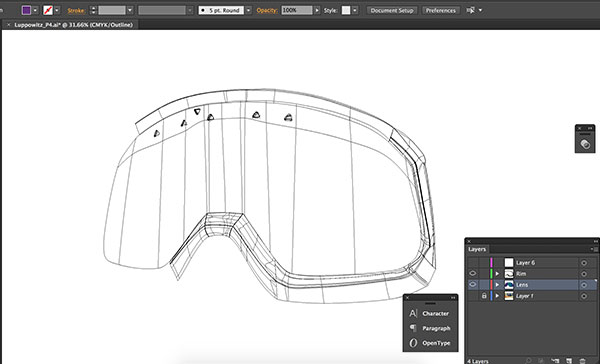Viewport: 600px width, 364px height.
Task: Click the Style swatch box
Action: (x=346, y=10)
